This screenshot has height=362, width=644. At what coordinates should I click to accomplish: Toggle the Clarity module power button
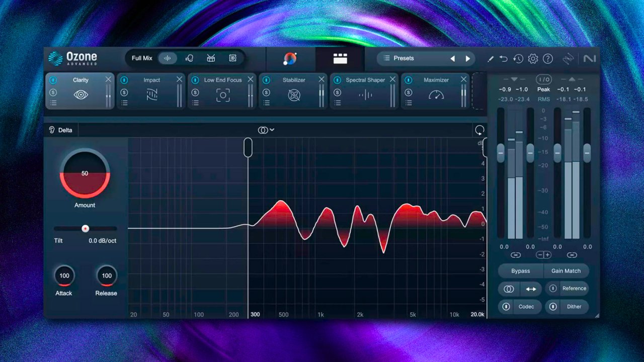[53, 80]
